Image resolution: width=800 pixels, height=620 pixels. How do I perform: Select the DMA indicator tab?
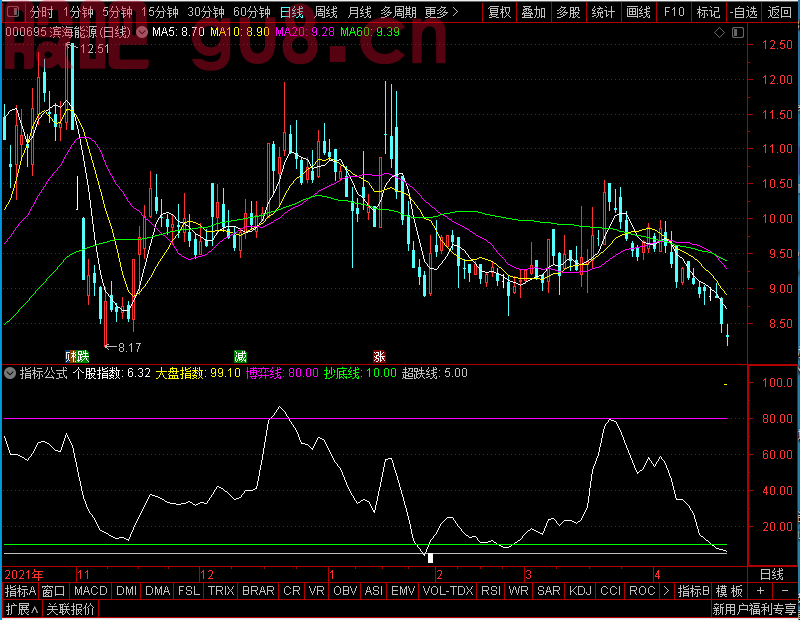click(158, 591)
